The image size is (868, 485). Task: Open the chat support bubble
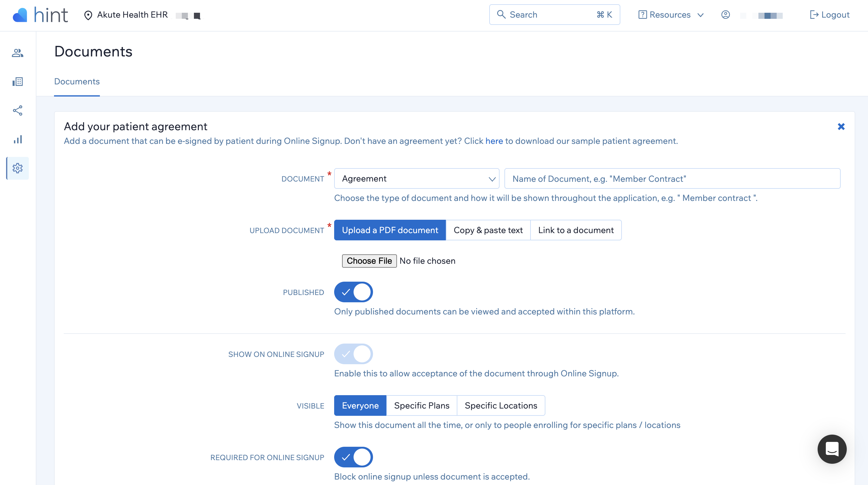(832, 449)
